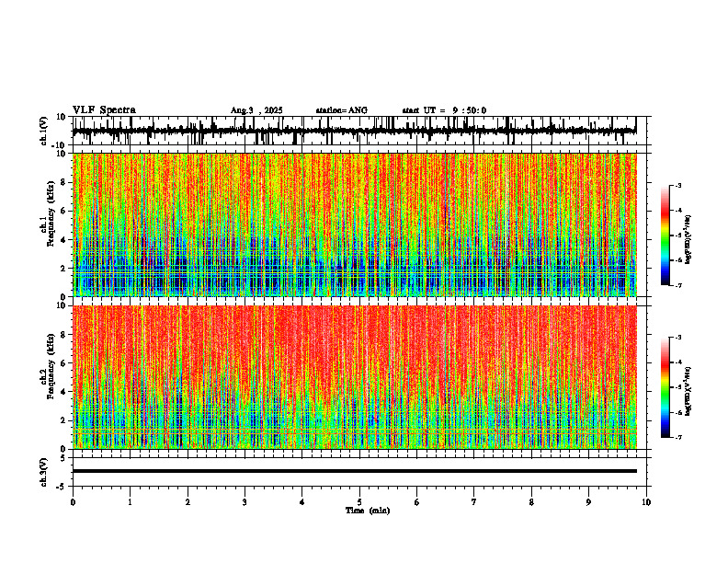Click the log(PSD) label beside ch.2 colorbar

(688, 391)
